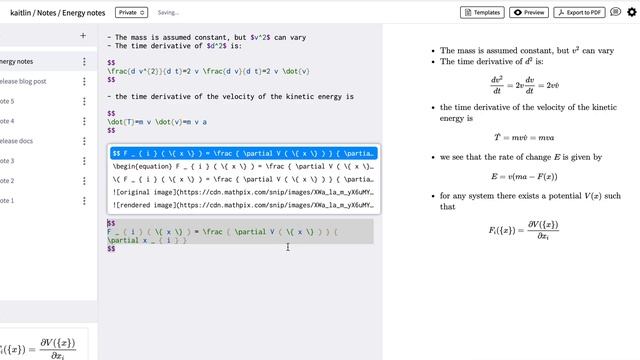Click 'for any system there exists' preview bullet
640x360 pixels.
tap(530, 201)
